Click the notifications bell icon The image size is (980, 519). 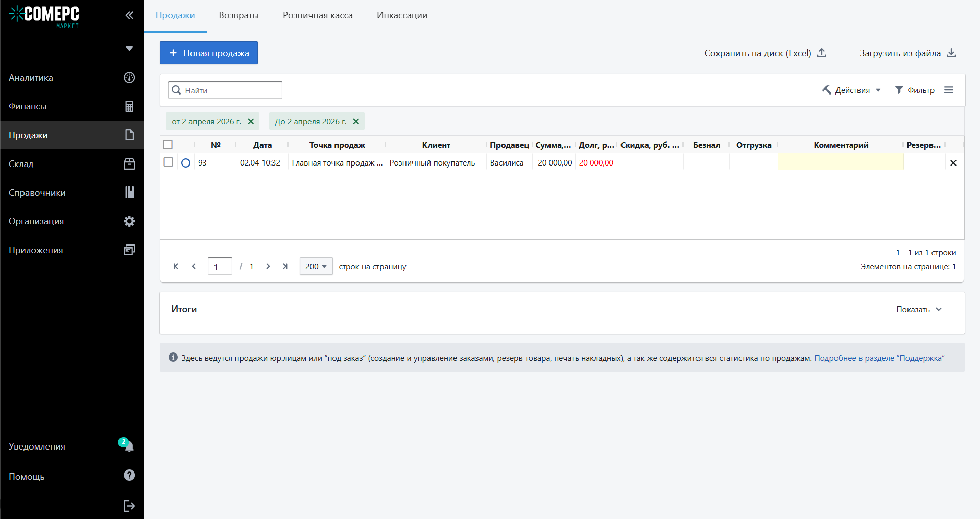pos(129,446)
